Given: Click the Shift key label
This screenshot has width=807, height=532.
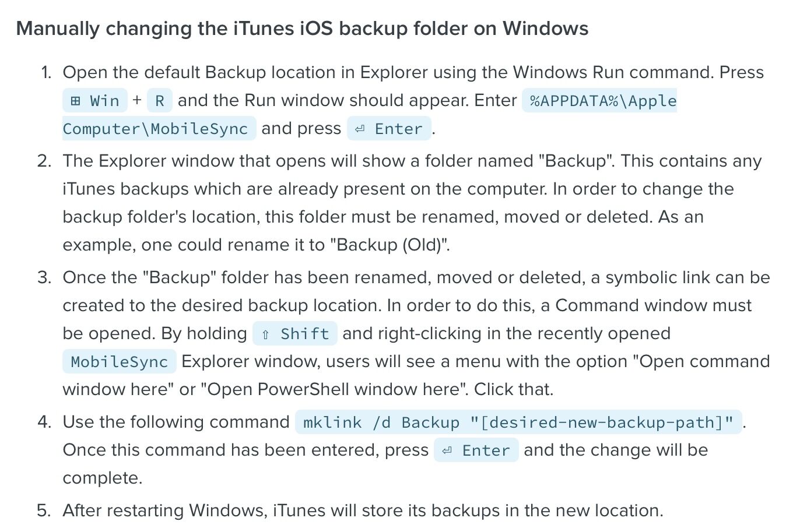Looking at the screenshot, I should click(295, 333).
